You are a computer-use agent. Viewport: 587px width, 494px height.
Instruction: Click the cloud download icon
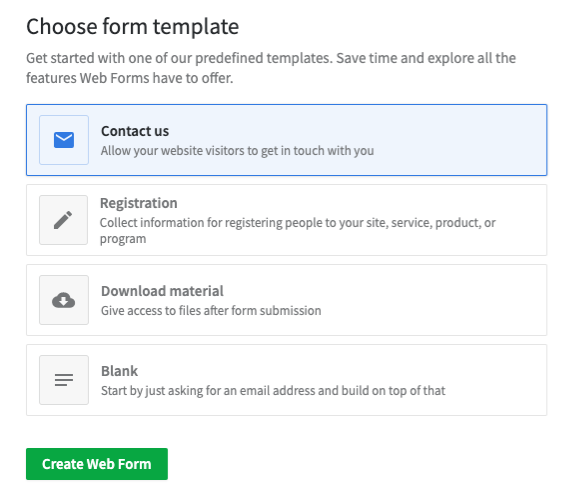[64, 300]
